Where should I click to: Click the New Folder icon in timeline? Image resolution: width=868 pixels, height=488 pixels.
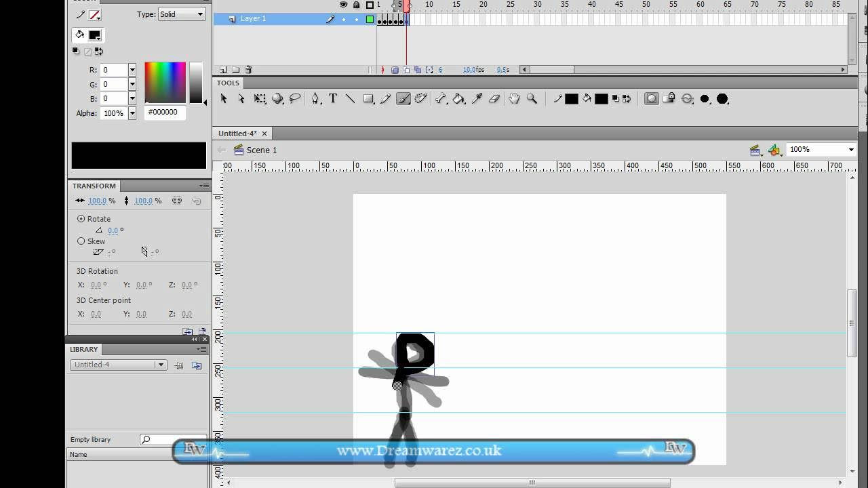pos(235,70)
